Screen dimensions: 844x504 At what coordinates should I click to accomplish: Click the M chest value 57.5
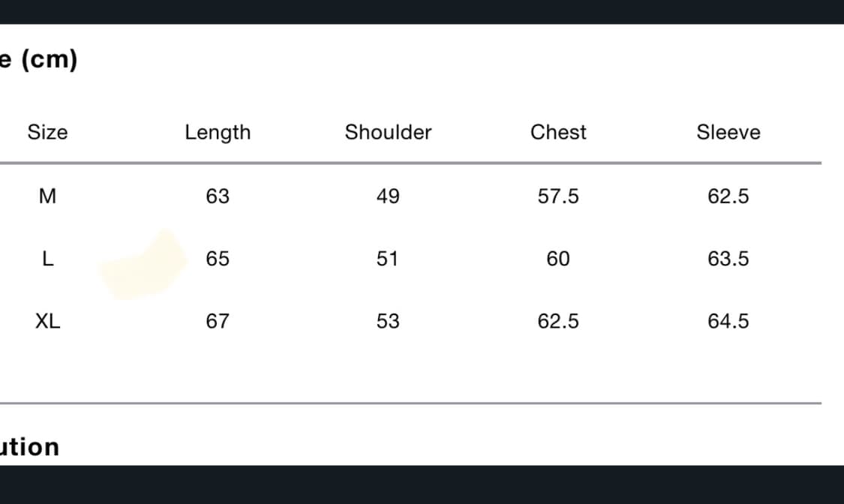[x=558, y=196]
